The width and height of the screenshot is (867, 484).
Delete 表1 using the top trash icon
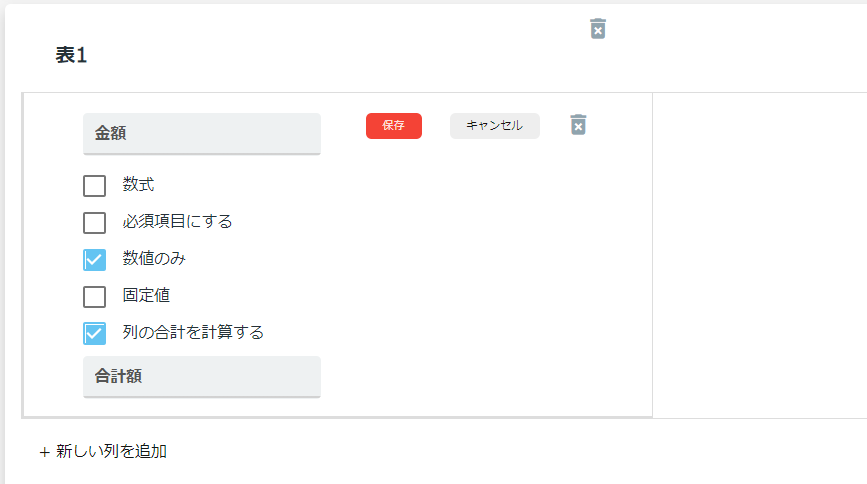[598, 29]
